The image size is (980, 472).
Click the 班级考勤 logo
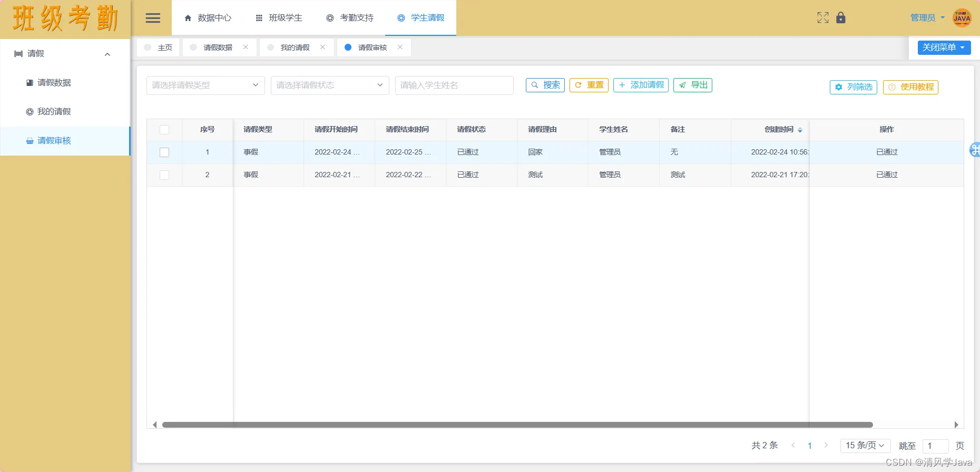click(x=65, y=19)
